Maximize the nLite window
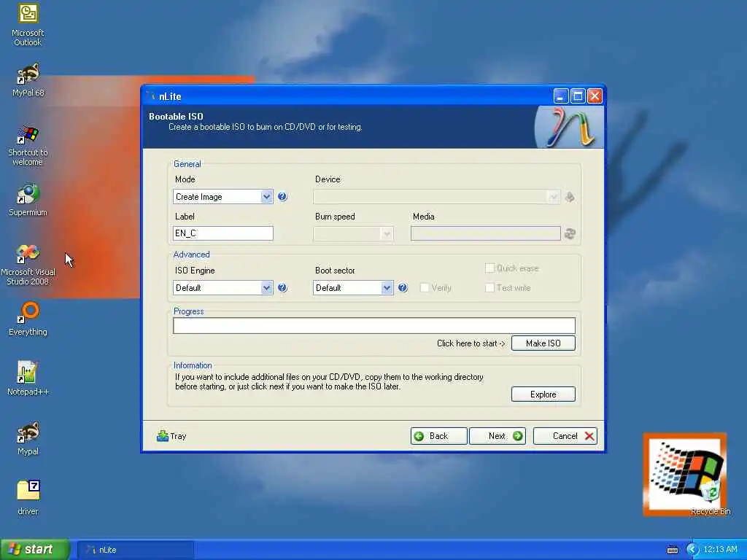747x560 pixels. pyautogui.click(x=578, y=97)
